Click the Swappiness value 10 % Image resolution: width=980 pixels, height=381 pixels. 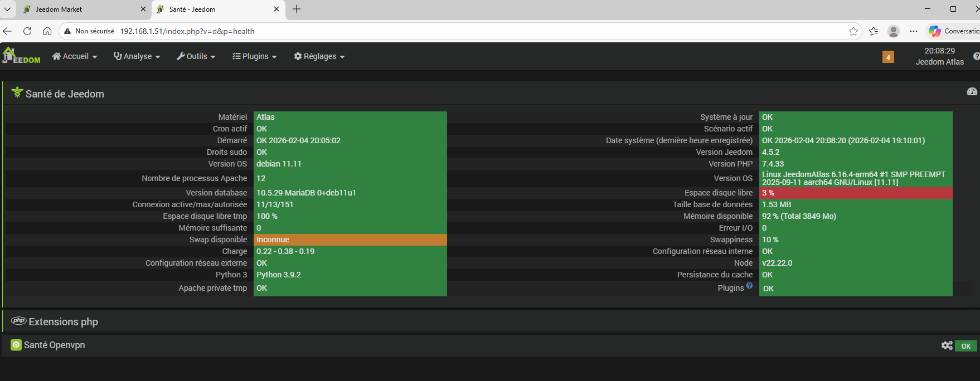pyautogui.click(x=856, y=240)
